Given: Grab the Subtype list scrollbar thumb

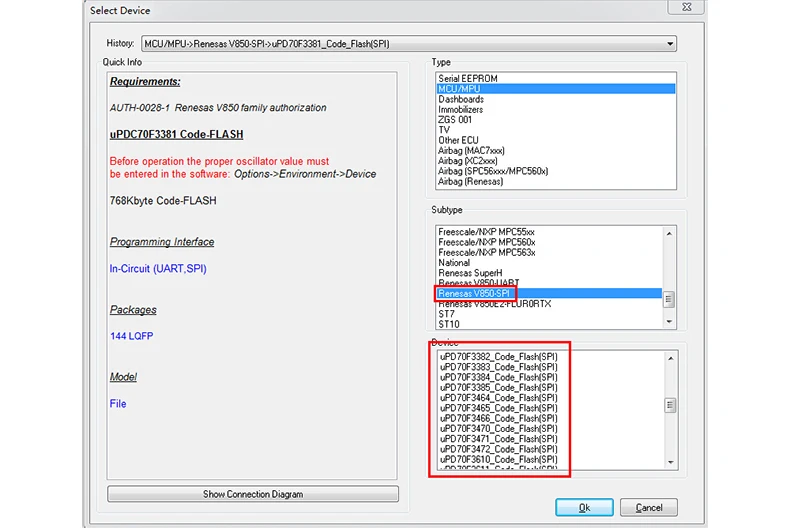Looking at the screenshot, I should pos(669,299).
